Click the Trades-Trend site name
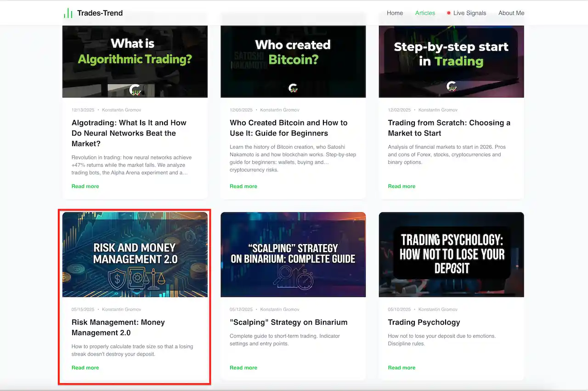This screenshot has height=391, width=588. click(100, 13)
